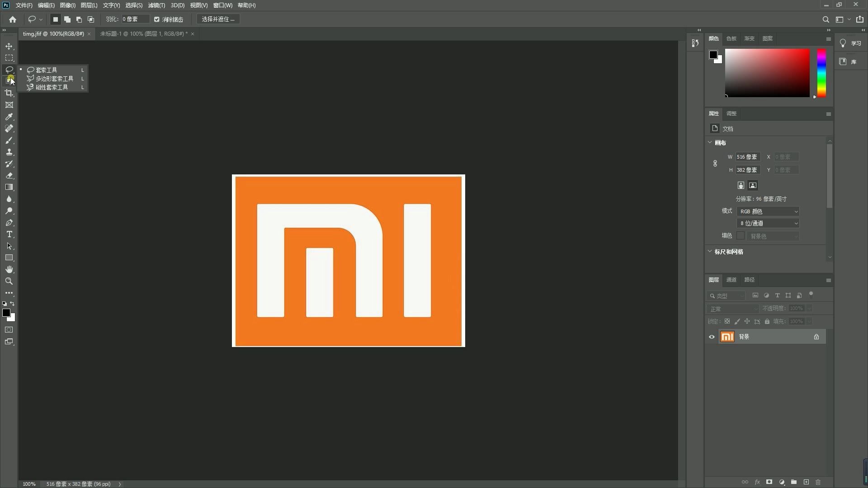Select the Frame tool
This screenshot has height=488, width=868.
9,105
